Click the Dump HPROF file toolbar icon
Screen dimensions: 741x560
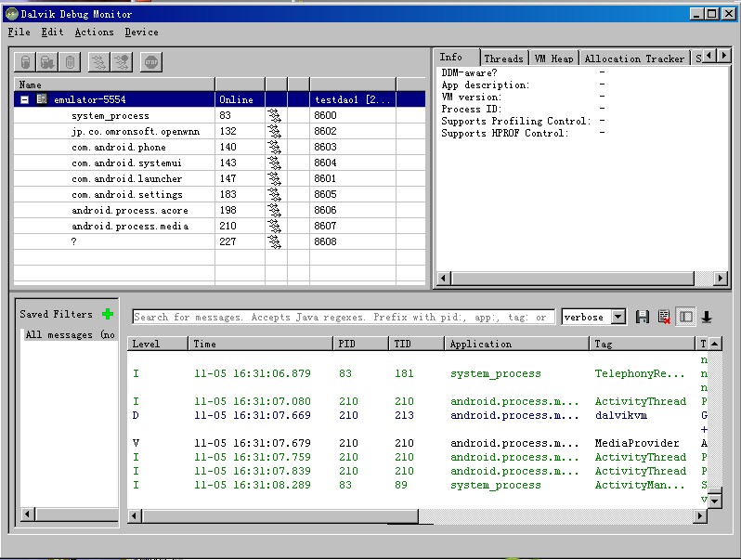tap(47, 62)
